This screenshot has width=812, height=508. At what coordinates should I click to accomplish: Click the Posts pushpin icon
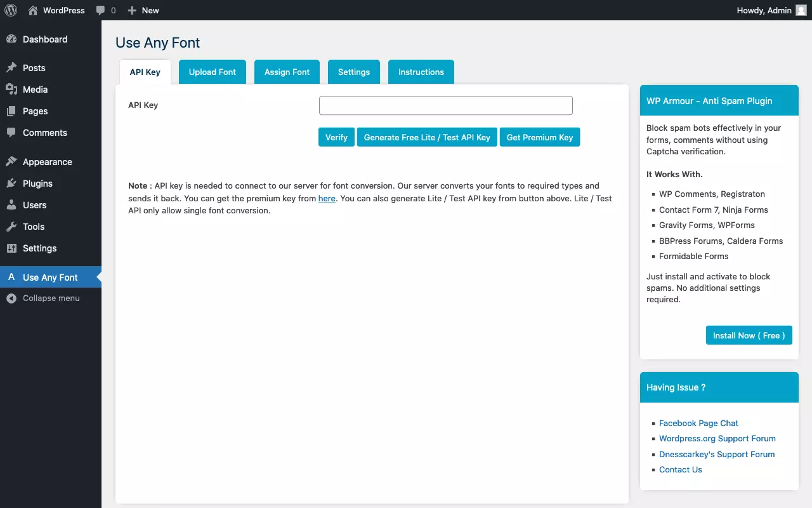pyautogui.click(x=11, y=68)
